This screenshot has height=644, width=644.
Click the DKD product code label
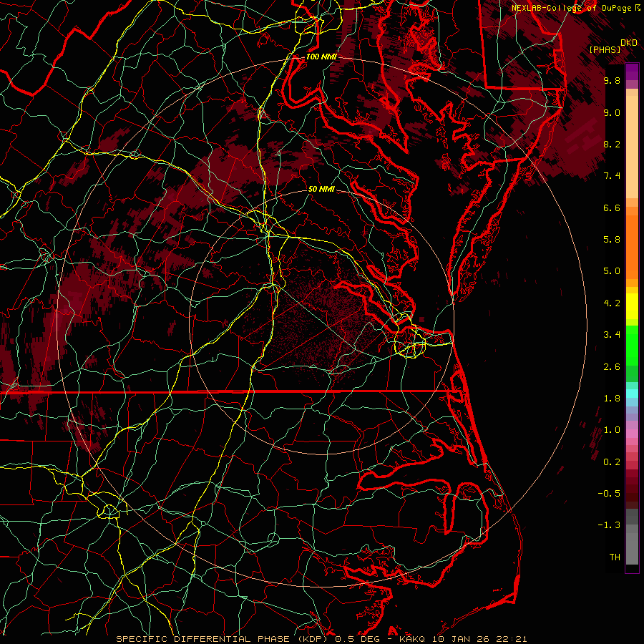[x=629, y=43]
